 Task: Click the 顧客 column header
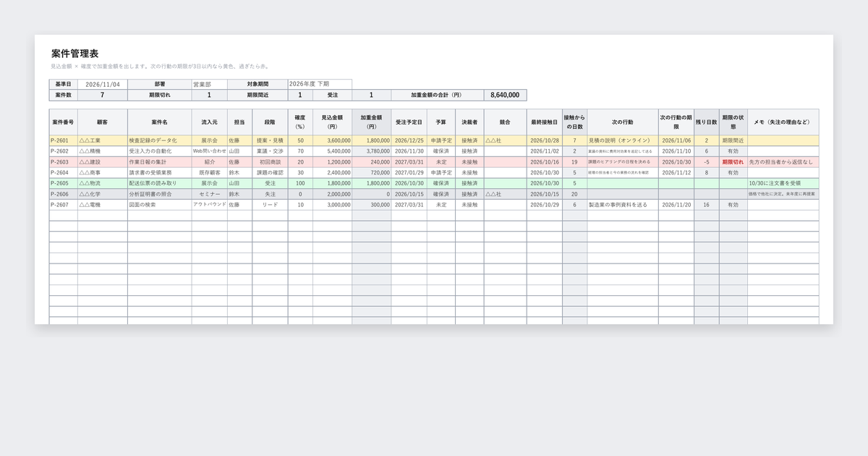pos(103,122)
